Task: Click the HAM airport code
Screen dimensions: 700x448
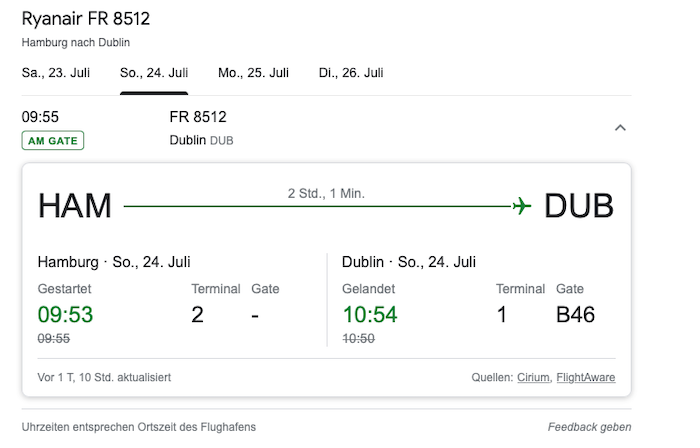Action: click(x=75, y=206)
